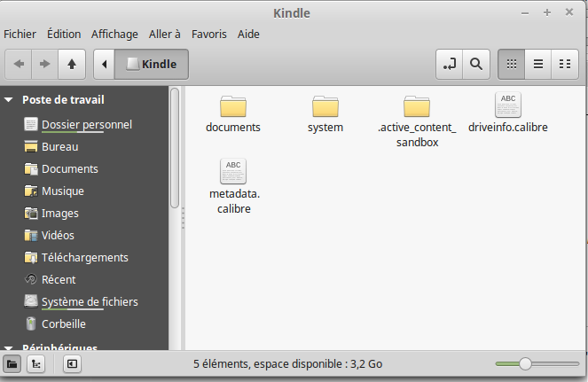This screenshot has width=588, height=382.
Task: Select the driveinfo.calibre file icon
Action: click(508, 105)
